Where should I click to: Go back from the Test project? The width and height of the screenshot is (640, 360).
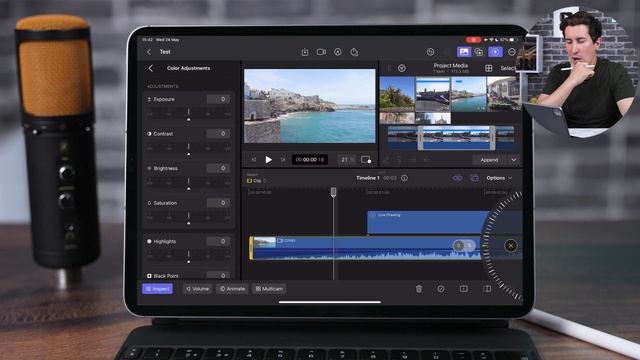[149, 52]
